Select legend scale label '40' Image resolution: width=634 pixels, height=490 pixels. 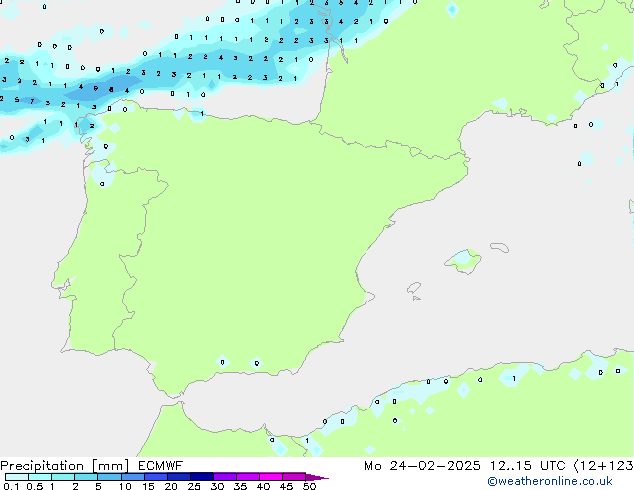pos(263,486)
